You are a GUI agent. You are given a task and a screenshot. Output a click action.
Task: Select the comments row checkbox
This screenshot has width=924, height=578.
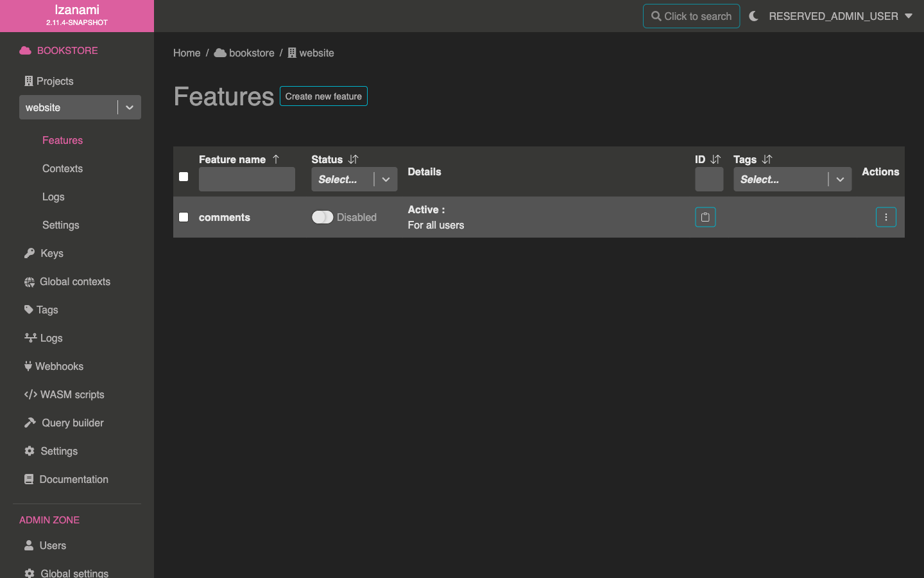[x=184, y=217]
